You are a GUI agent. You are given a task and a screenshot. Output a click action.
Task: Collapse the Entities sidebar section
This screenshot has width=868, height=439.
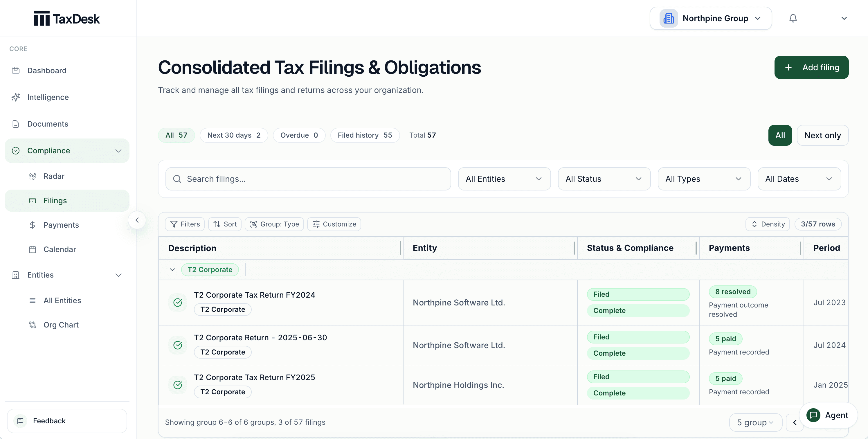118,275
